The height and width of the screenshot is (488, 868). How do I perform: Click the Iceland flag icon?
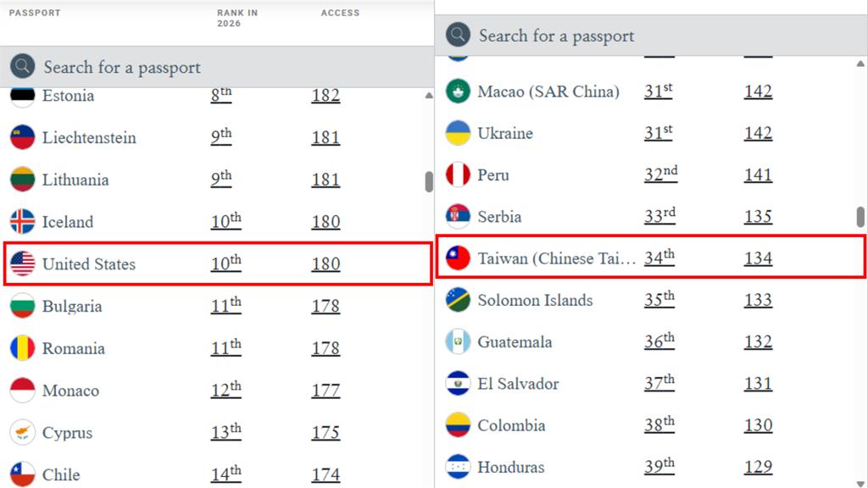pyautogui.click(x=22, y=221)
